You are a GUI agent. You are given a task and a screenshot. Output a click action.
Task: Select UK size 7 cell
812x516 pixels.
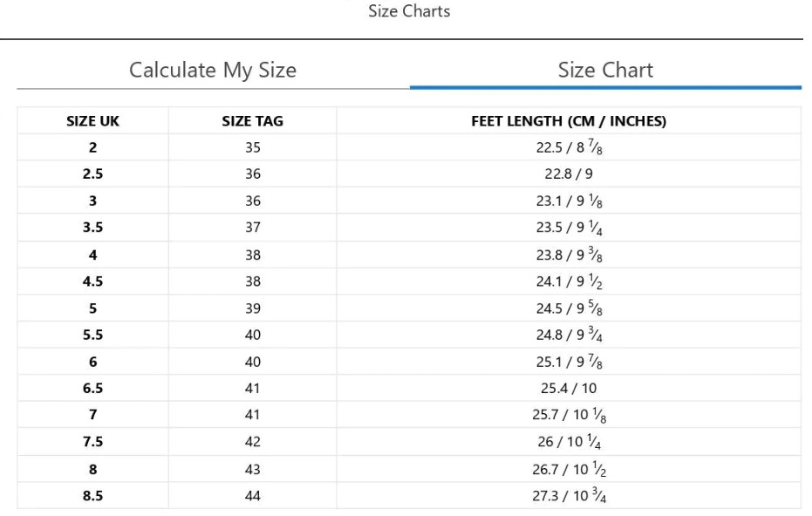coord(92,415)
